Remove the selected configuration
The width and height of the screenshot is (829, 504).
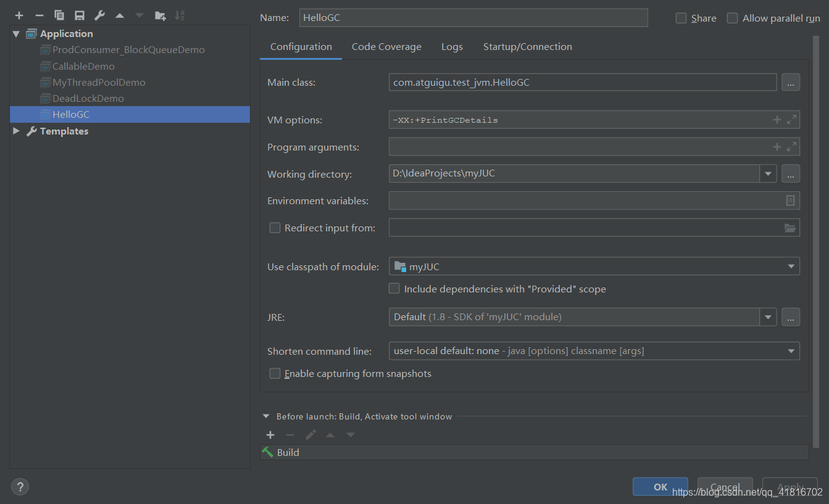click(x=40, y=15)
